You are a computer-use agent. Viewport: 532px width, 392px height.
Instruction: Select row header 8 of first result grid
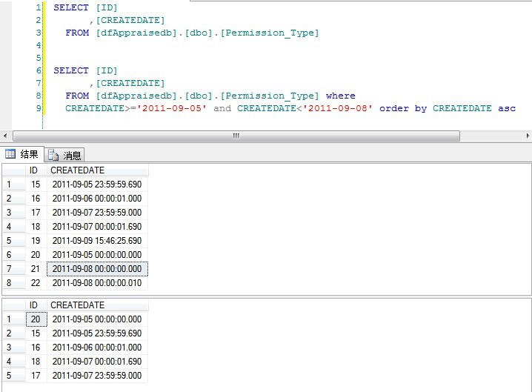pos(13,283)
